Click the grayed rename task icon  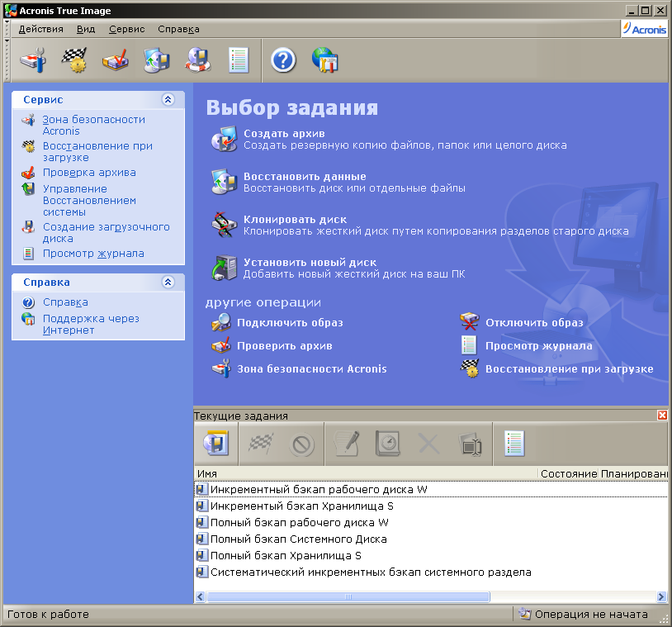470,444
